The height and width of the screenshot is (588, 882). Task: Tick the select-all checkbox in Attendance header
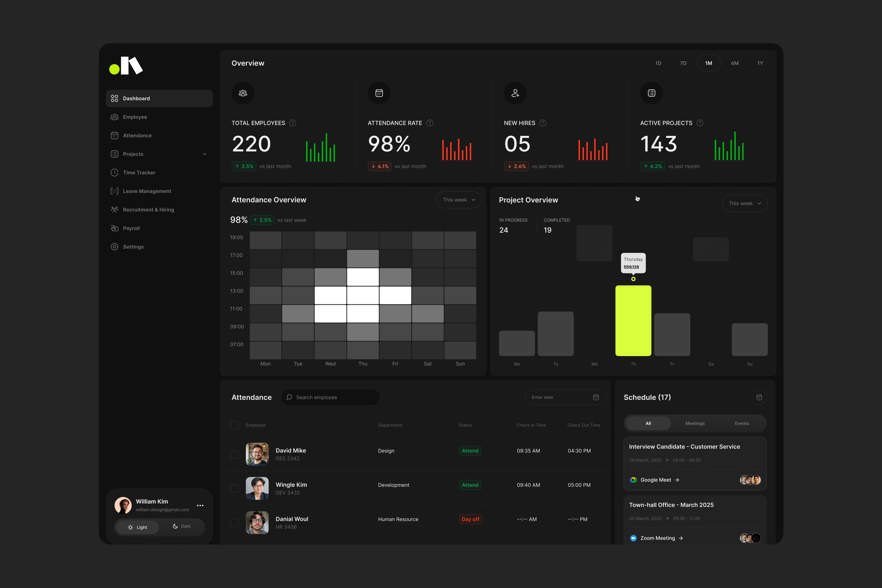point(234,425)
